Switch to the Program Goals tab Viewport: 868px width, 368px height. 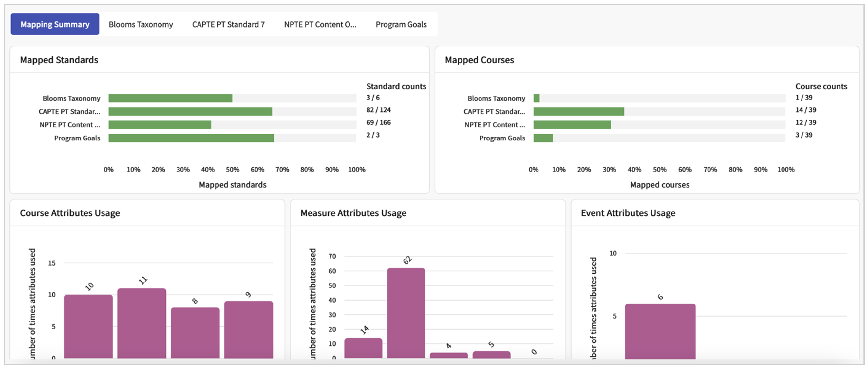[401, 24]
